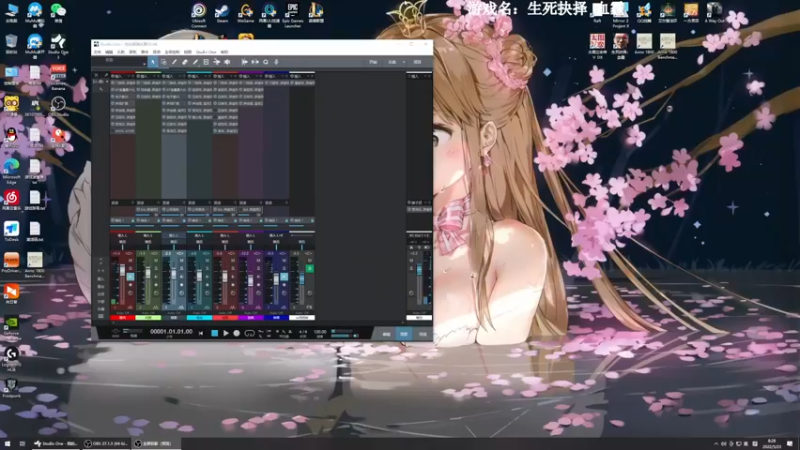Solo dark red channel 1 with S

click(131, 268)
